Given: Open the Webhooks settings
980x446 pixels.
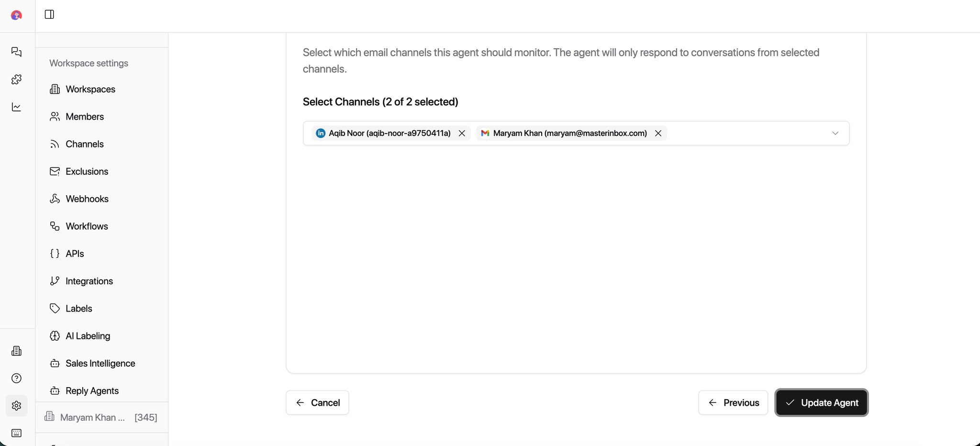Looking at the screenshot, I should 87,199.
